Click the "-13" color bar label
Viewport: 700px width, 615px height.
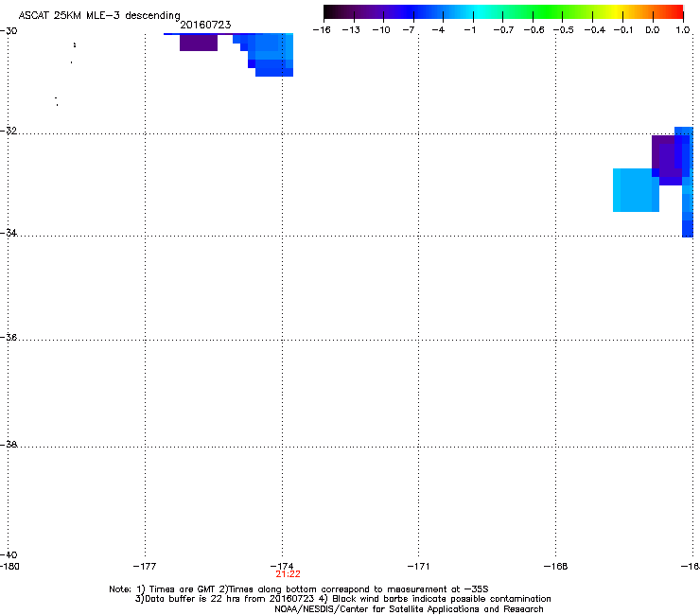(351, 30)
